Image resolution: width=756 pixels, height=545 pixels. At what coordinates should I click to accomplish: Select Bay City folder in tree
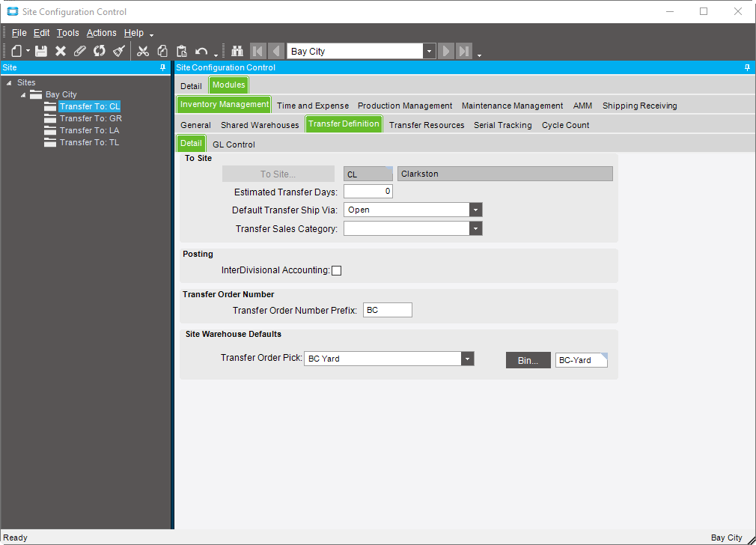tap(61, 94)
